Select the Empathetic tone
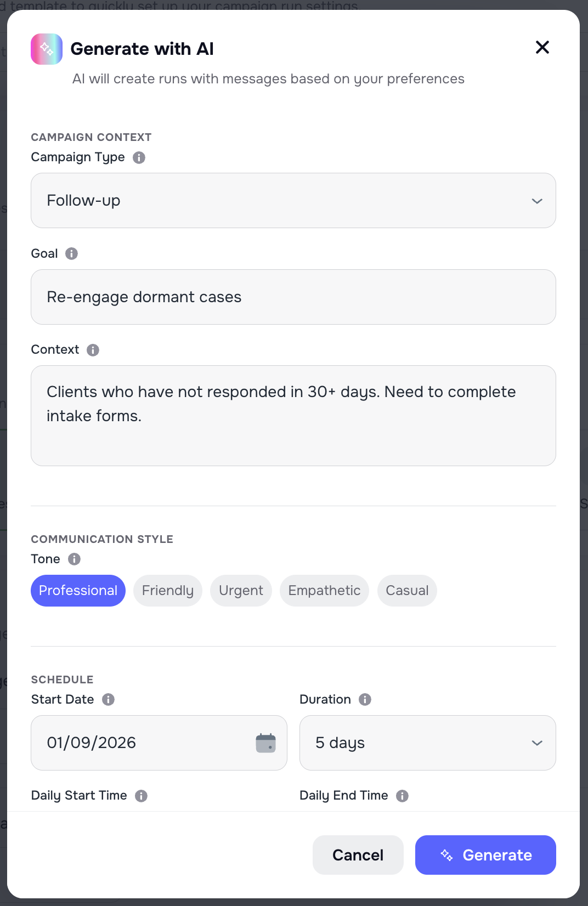The image size is (588, 906). pos(324,591)
